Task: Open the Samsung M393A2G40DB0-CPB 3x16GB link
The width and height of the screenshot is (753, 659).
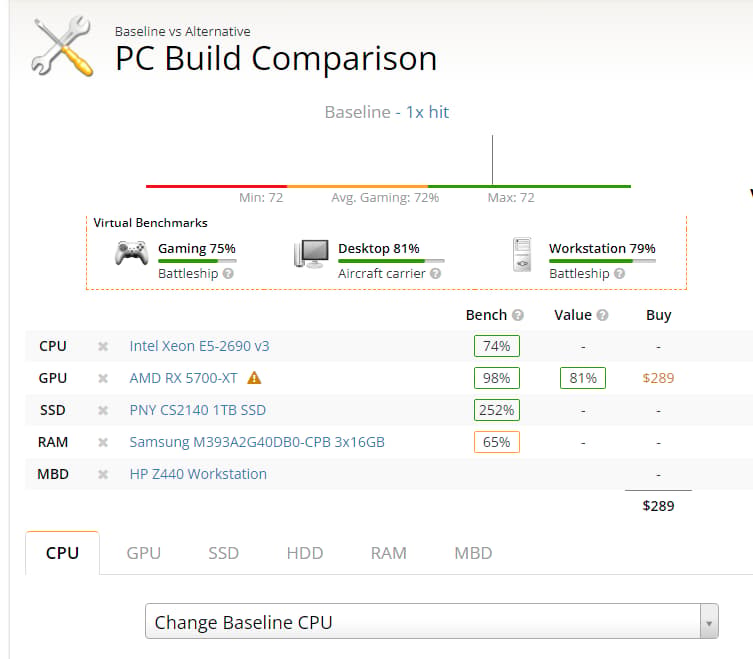Action: [257, 442]
